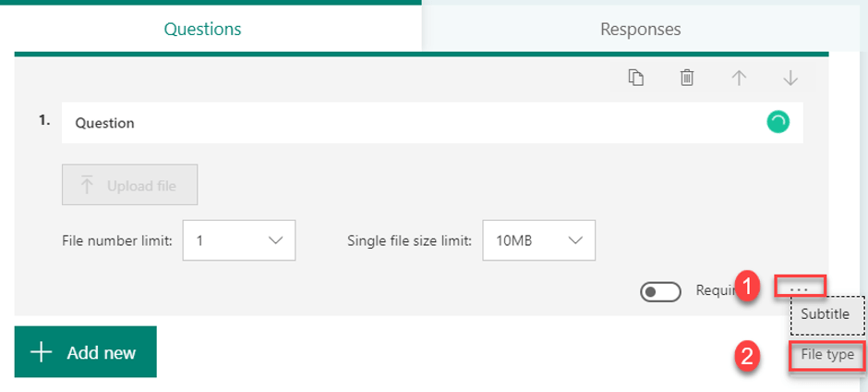Open the three-dot more options menu
The width and height of the screenshot is (868, 392).
[x=800, y=289]
